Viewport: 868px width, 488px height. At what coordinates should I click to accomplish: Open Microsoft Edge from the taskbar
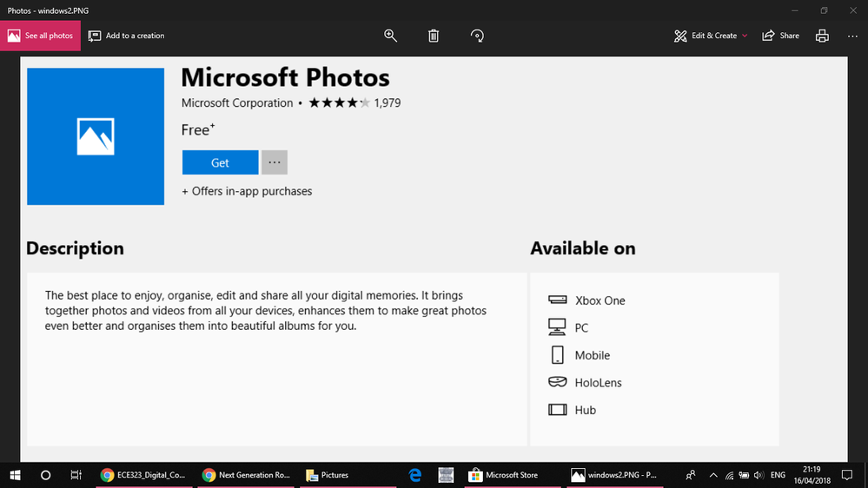click(x=415, y=475)
